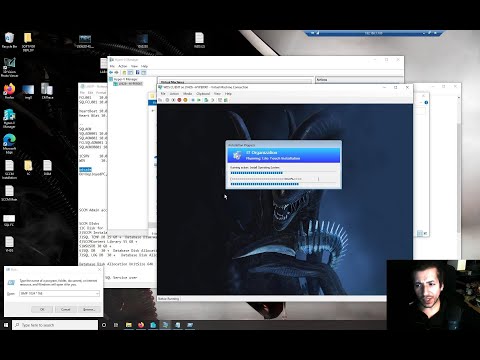
Task: Open Edit menu in the Notepad window
Action: pos(90,92)
